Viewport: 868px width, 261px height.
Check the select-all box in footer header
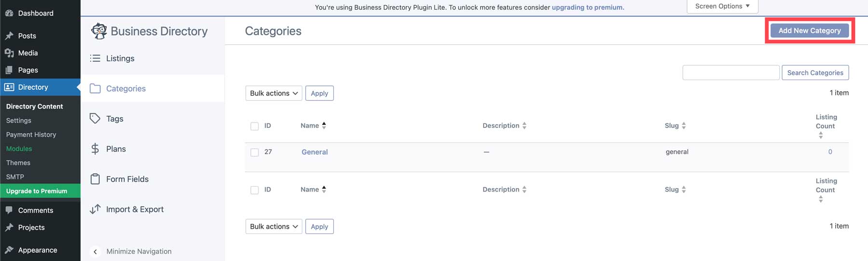(x=255, y=190)
